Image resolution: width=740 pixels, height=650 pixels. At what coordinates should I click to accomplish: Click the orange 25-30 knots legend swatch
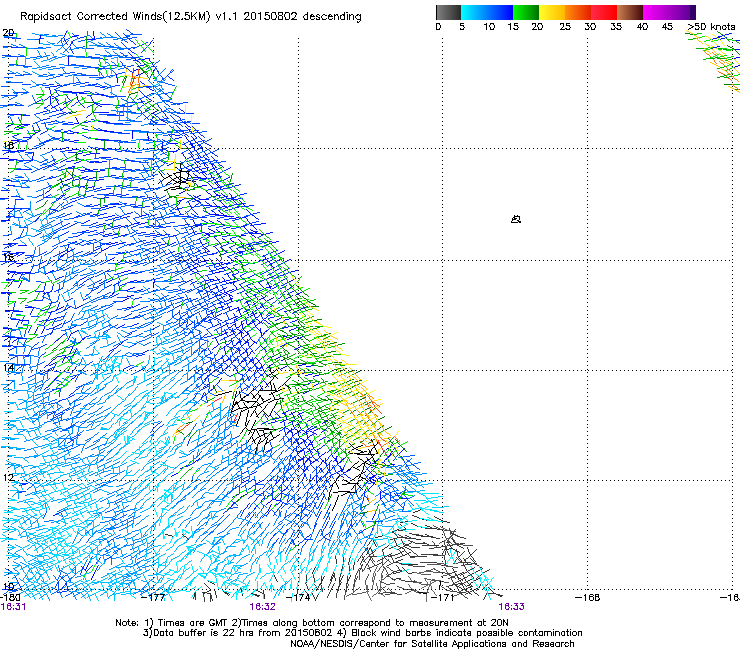(578, 12)
